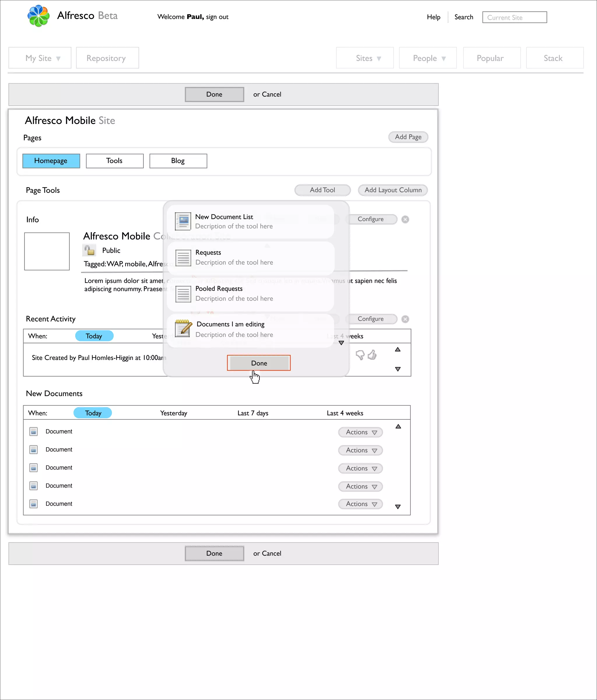The image size is (597, 700).
Task: Click "Site Created by Paul Homles-Higgin" entry
Action: [x=99, y=358]
